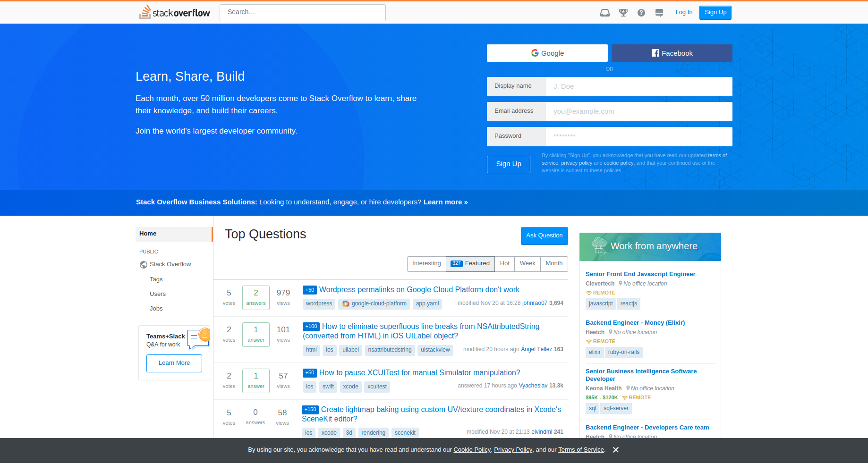Open the privacy policy link in signup notice
Image resolution: width=868 pixels, height=463 pixels.
[x=576, y=163]
